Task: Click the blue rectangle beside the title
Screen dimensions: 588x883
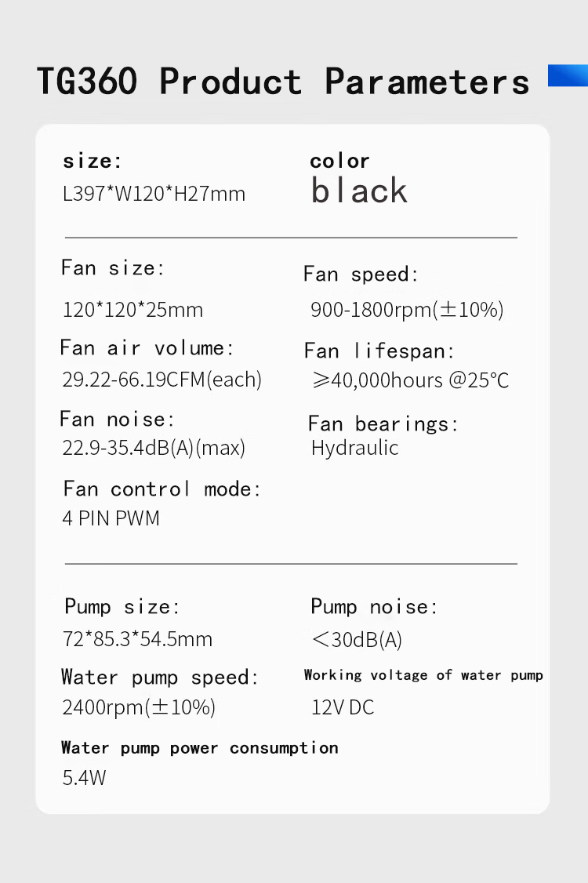Action: click(568, 75)
